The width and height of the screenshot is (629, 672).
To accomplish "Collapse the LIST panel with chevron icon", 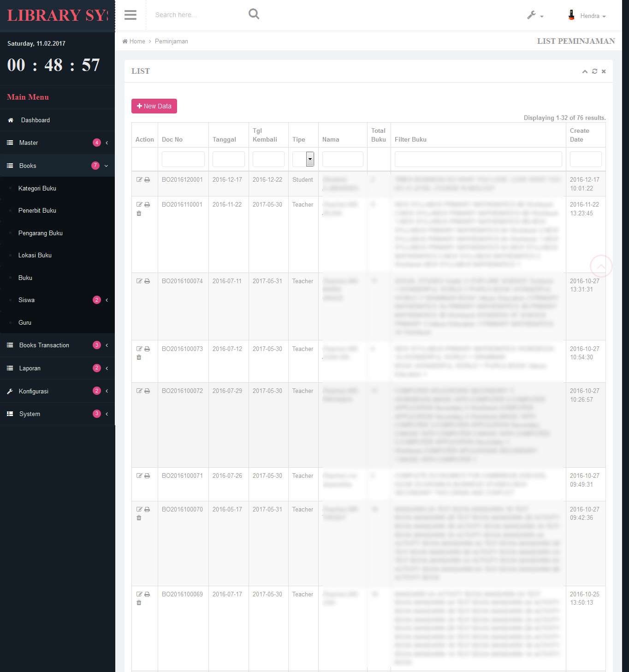I will coord(585,71).
